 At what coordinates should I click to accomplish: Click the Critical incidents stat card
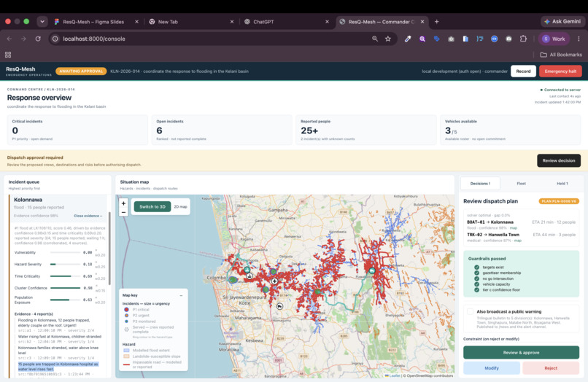77,130
